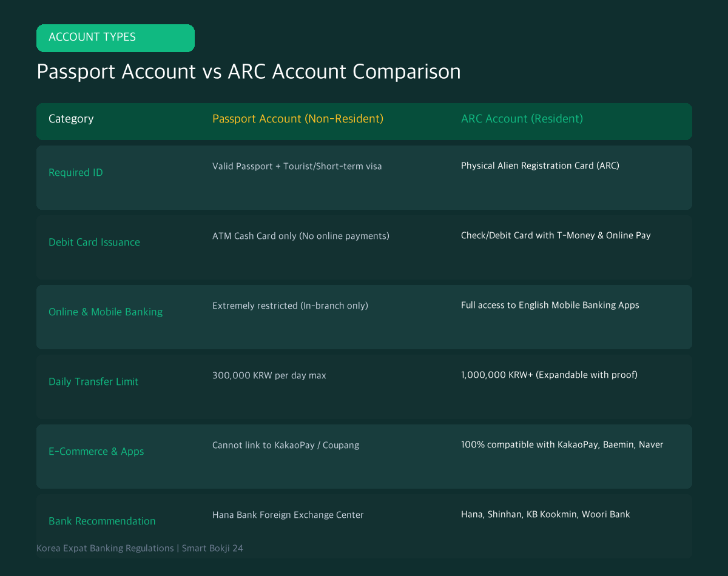The height and width of the screenshot is (576, 728).
Task: Click the ACCOUNT TYPES green badge
Action: coord(115,38)
